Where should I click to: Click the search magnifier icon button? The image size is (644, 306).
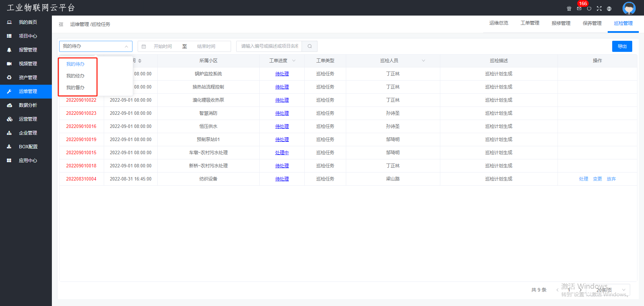pyautogui.click(x=310, y=46)
